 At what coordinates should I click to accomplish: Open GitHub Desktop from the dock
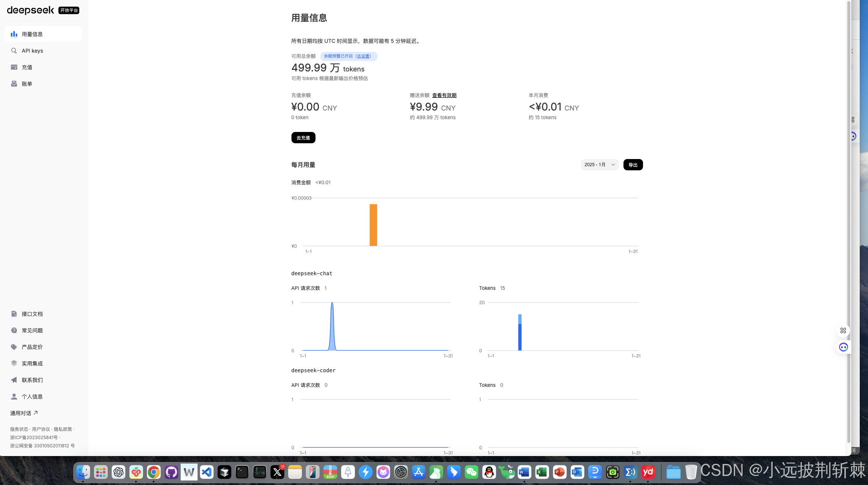pos(171,472)
